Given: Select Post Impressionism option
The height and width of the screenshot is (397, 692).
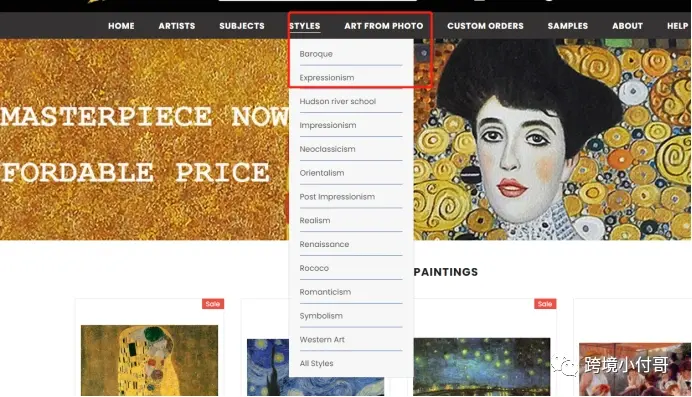Looking at the screenshot, I should [x=337, y=197].
